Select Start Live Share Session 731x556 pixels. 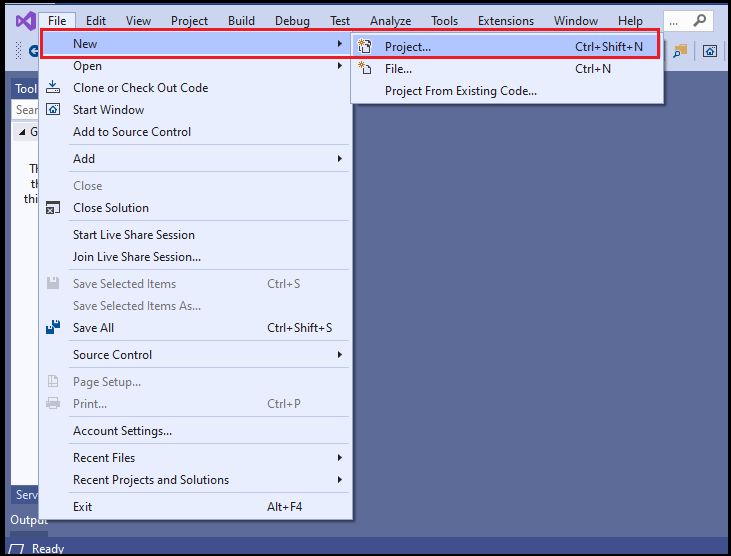[x=196, y=234]
